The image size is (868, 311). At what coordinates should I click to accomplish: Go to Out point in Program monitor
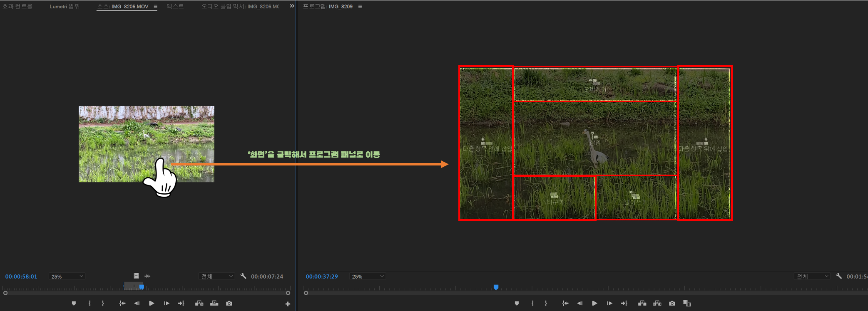624,304
